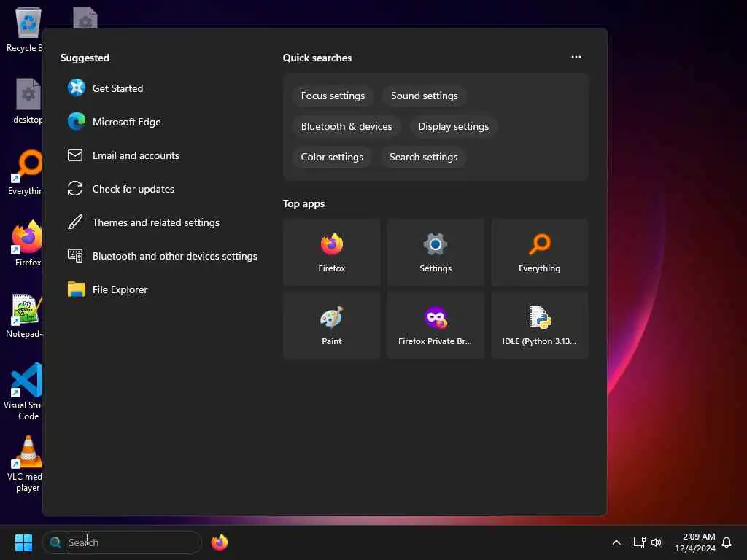Viewport: 747px width, 560px height.
Task: Open Bluetooth and other devices settings
Action: [x=162, y=256]
